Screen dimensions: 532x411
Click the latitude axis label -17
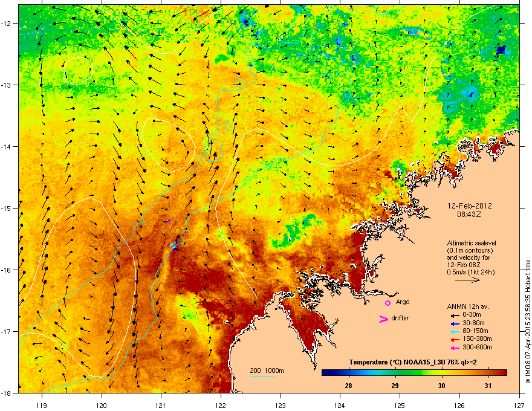6,331
